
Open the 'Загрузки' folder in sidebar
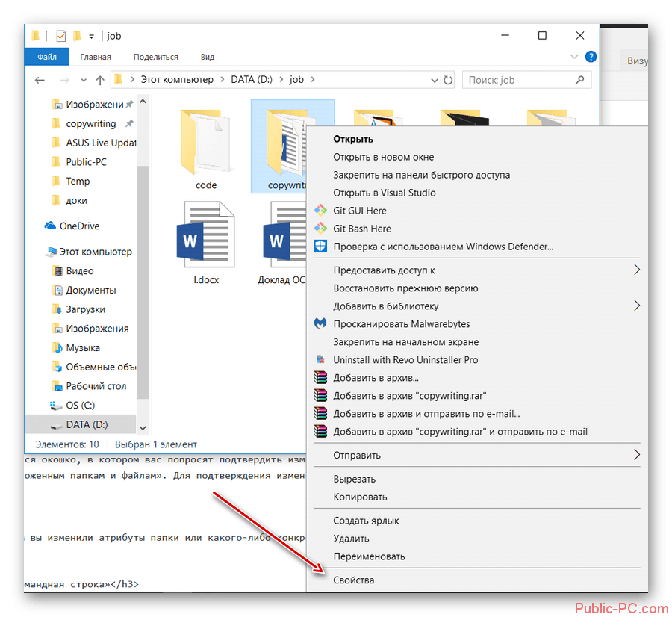point(85,309)
